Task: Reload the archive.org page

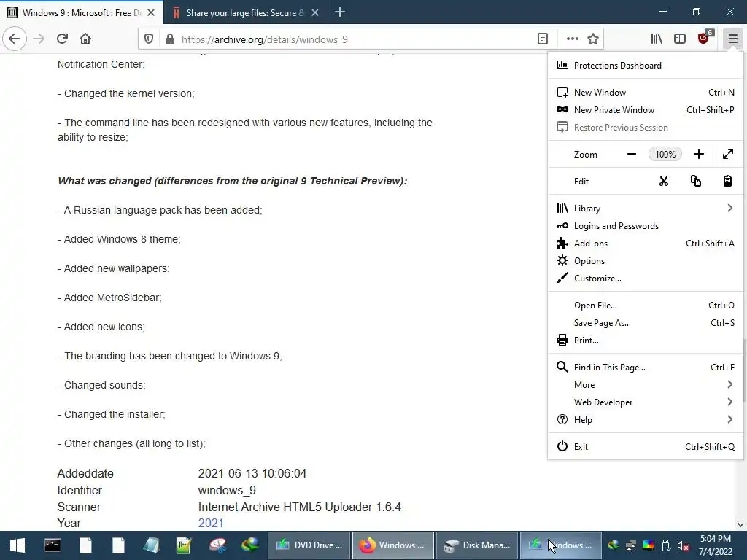Action: click(62, 39)
